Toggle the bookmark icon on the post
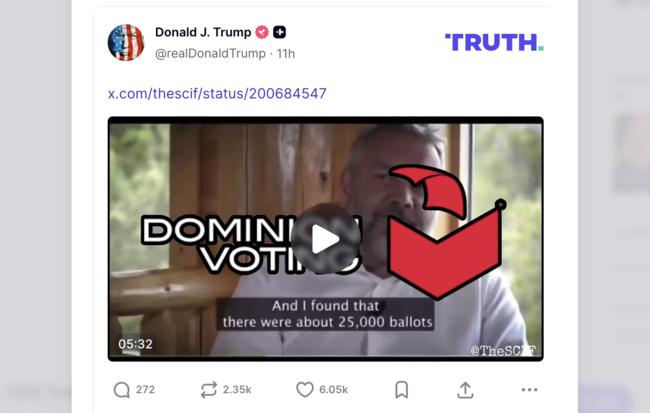This screenshot has width=650, height=413. coord(401,390)
